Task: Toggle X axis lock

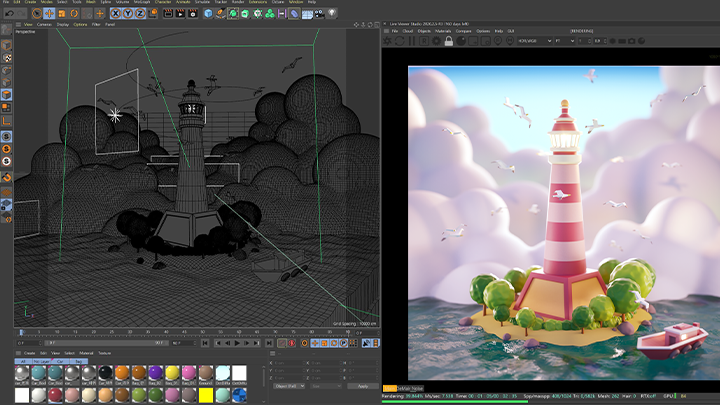Action: pos(116,14)
